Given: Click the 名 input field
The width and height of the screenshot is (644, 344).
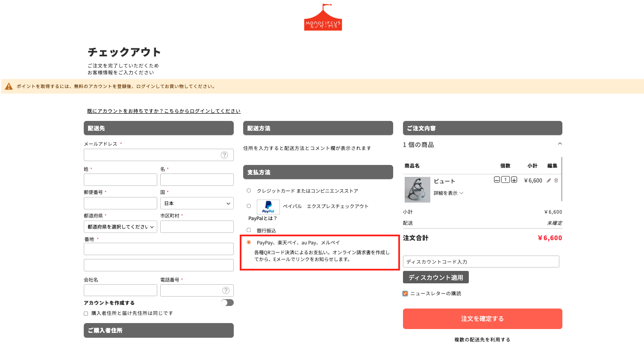Looking at the screenshot, I should [x=197, y=179].
